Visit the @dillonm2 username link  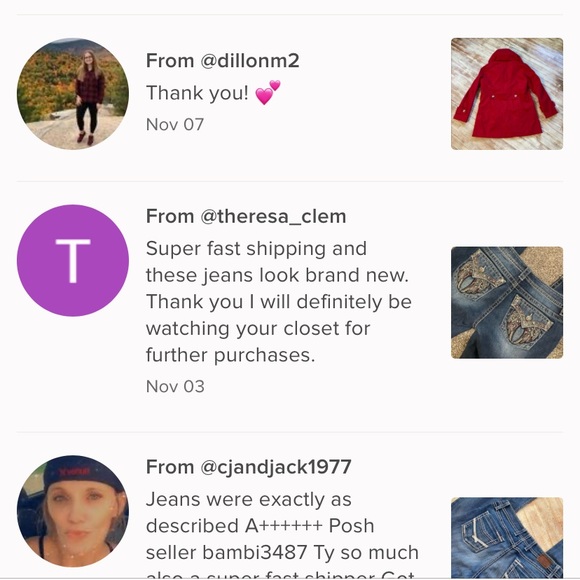point(250,61)
